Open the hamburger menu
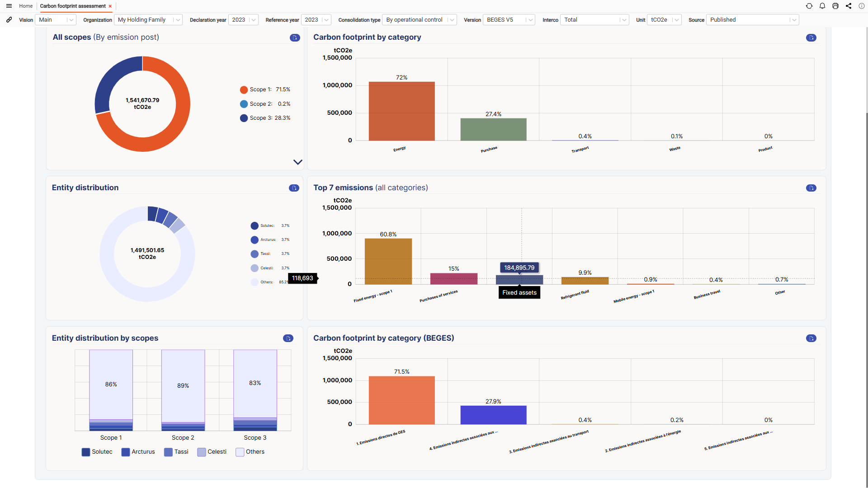The image size is (868, 488). (x=9, y=6)
